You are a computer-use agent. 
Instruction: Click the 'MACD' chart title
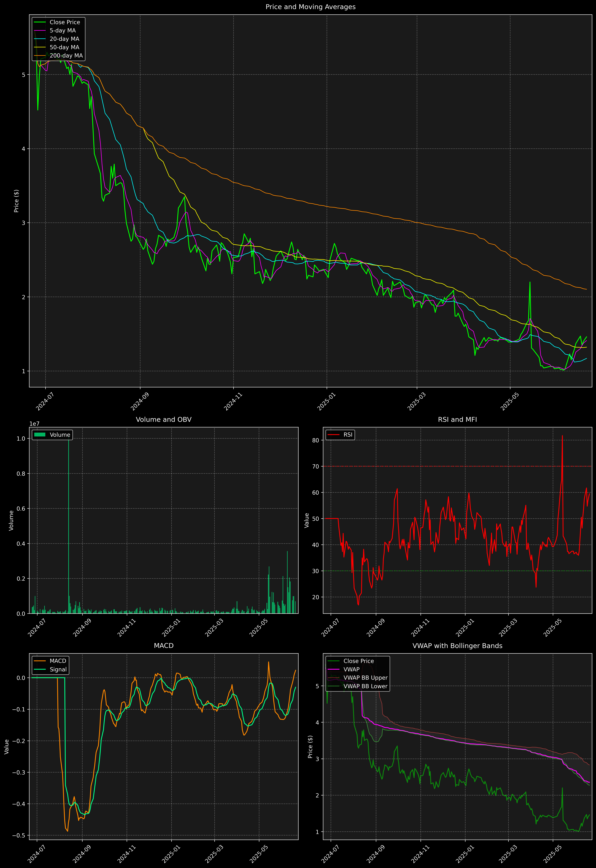(x=164, y=646)
